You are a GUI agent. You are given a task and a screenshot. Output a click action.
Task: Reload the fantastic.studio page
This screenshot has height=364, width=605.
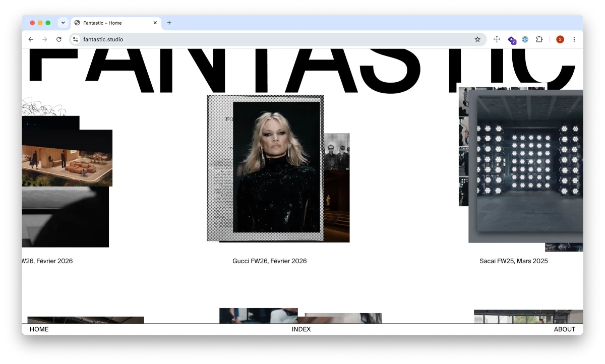[x=59, y=39]
